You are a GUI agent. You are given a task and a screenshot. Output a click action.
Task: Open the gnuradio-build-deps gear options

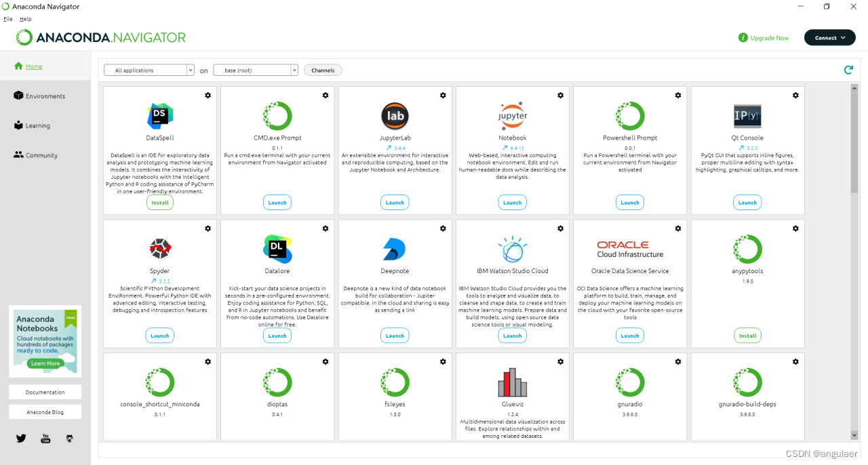(795, 362)
